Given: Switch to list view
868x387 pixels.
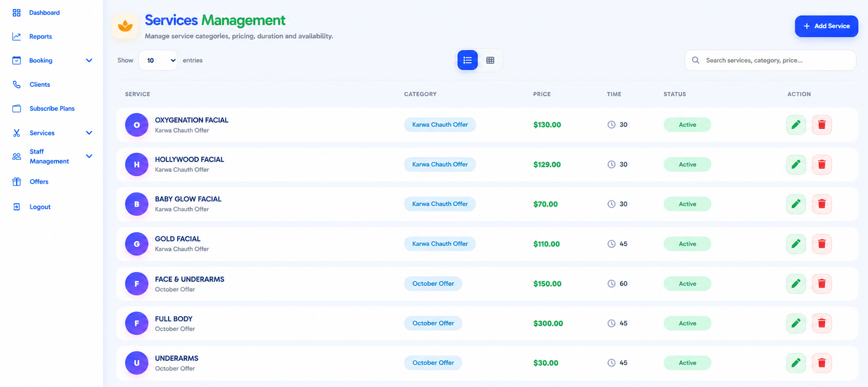Looking at the screenshot, I should (x=468, y=60).
